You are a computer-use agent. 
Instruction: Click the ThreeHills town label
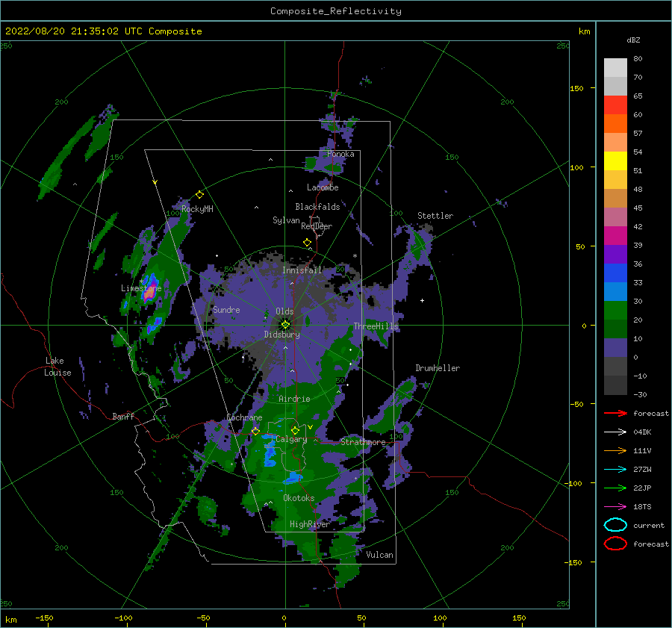coord(376,326)
